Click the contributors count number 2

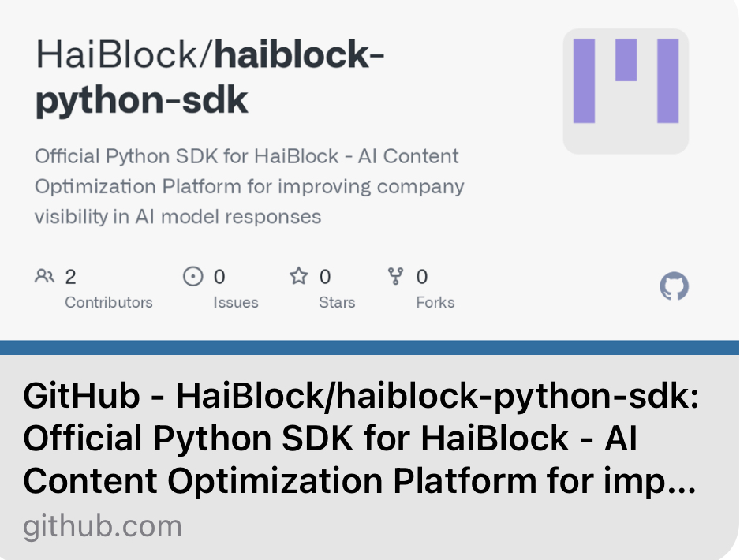[70, 277]
